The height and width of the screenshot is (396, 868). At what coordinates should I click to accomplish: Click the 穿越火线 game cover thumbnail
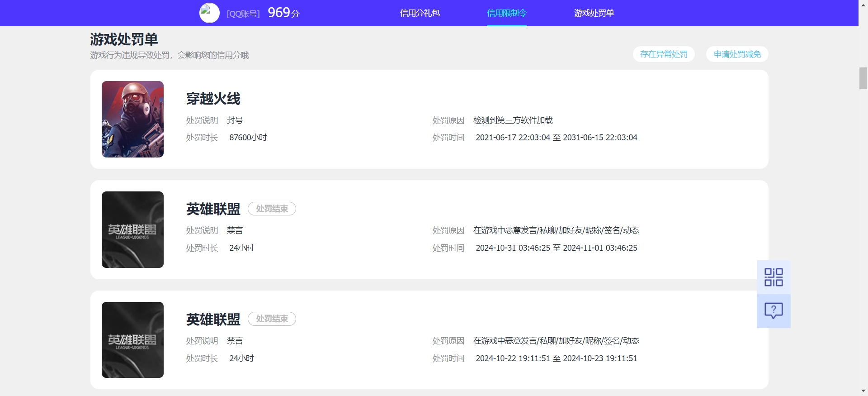(x=132, y=119)
